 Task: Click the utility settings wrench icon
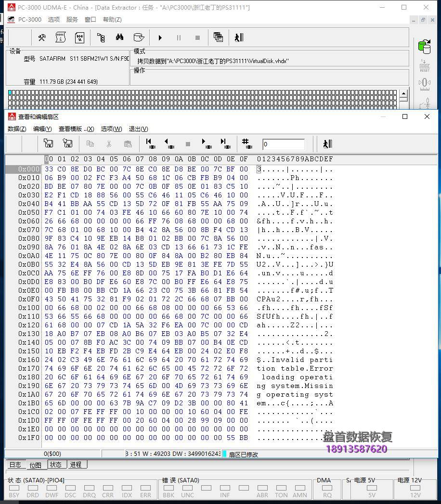pyautogui.click(x=42, y=38)
